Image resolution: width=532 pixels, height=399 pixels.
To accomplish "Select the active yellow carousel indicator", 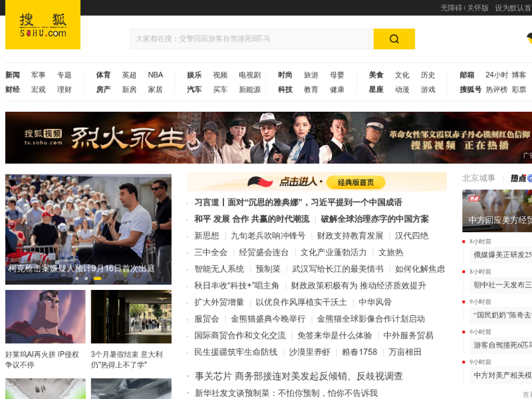I will [97, 278].
